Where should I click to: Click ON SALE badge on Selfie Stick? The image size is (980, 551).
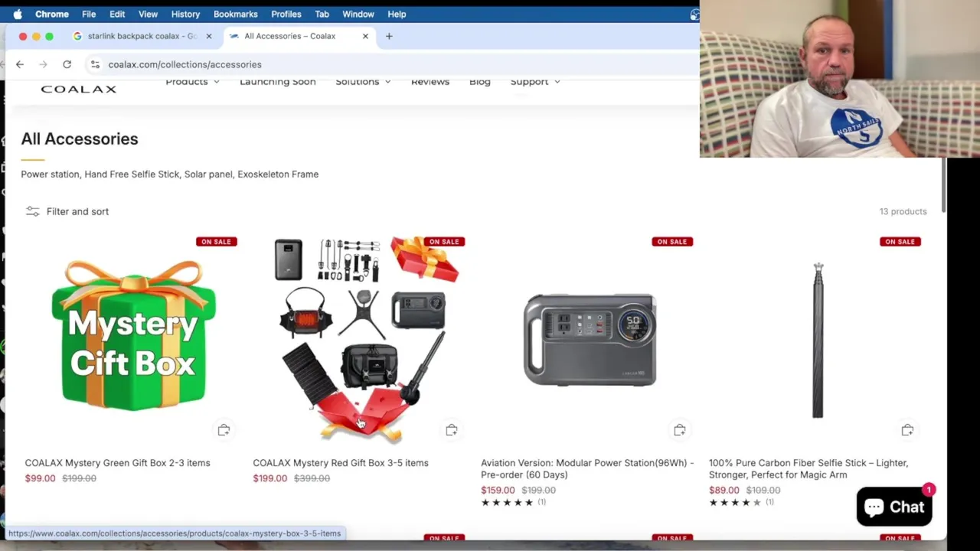[x=900, y=242]
